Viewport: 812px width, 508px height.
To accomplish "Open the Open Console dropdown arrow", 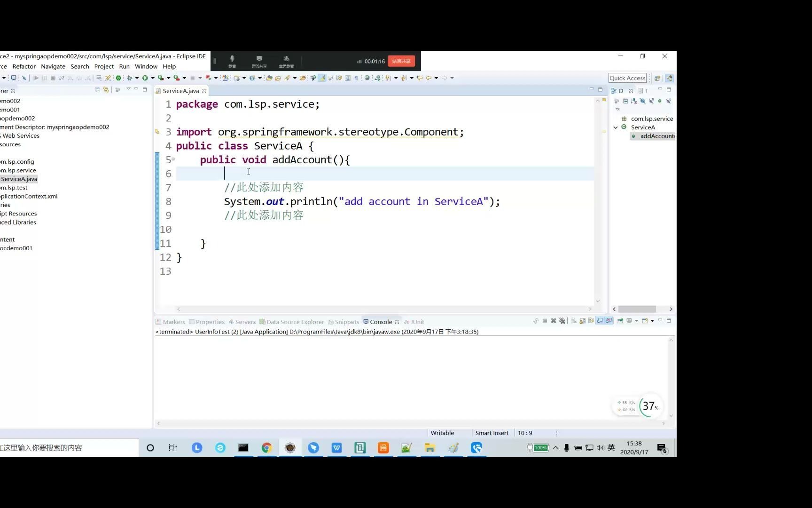I will click(x=652, y=321).
